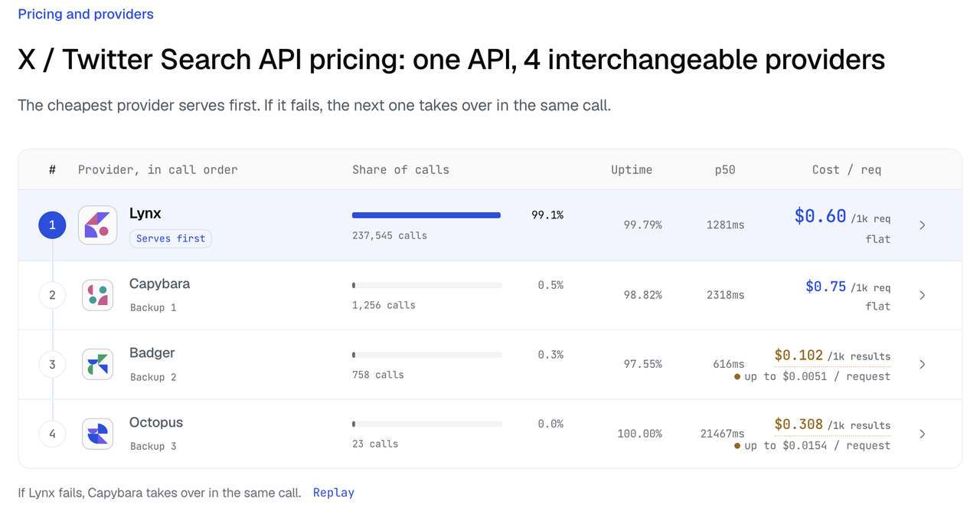Expand the Octopus row chevron

click(922, 434)
